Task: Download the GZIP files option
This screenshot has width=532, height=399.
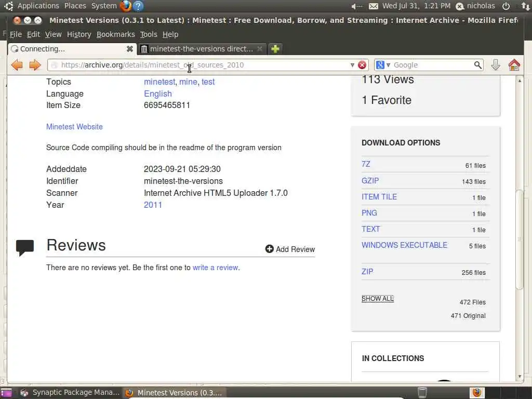Action: click(370, 180)
